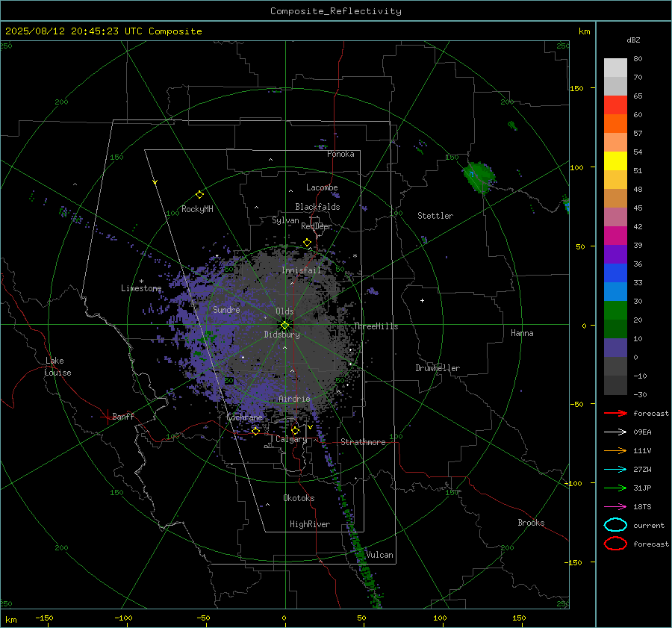Select the Vulcan town label
This screenshot has width=672, height=628.
coord(379,555)
